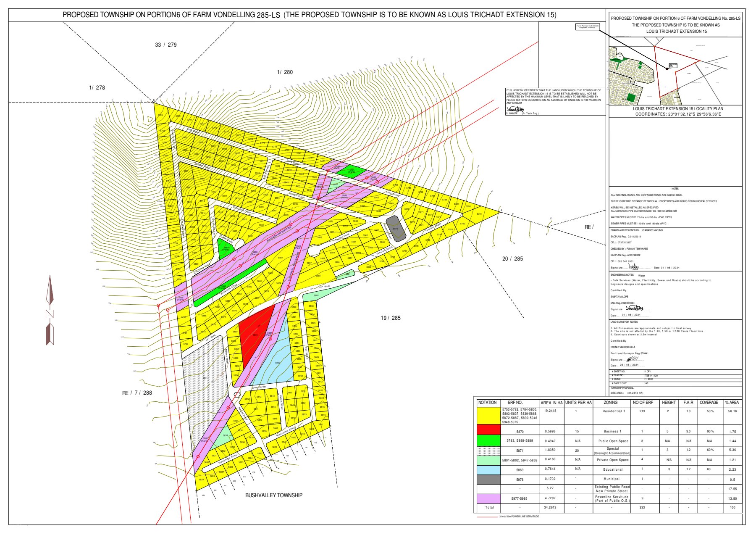This screenshot has width=756, height=535.
Task: Click the red power line legend symbol
Action: click(487, 517)
